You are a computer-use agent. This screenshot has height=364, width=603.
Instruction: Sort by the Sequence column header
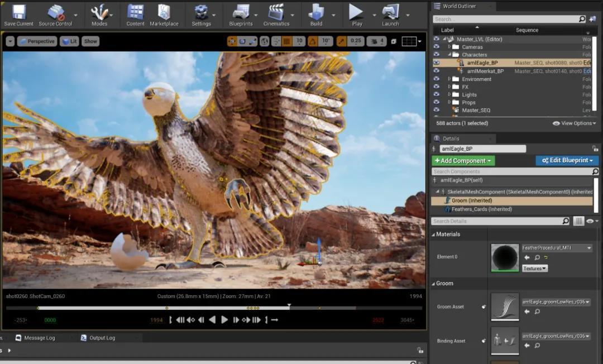(x=527, y=30)
